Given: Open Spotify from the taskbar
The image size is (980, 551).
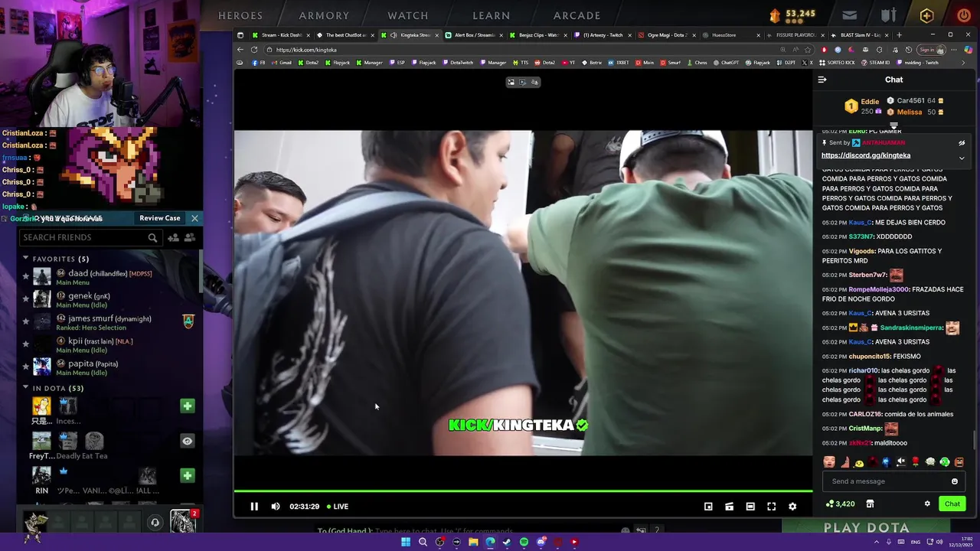Looking at the screenshot, I should pos(524,542).
